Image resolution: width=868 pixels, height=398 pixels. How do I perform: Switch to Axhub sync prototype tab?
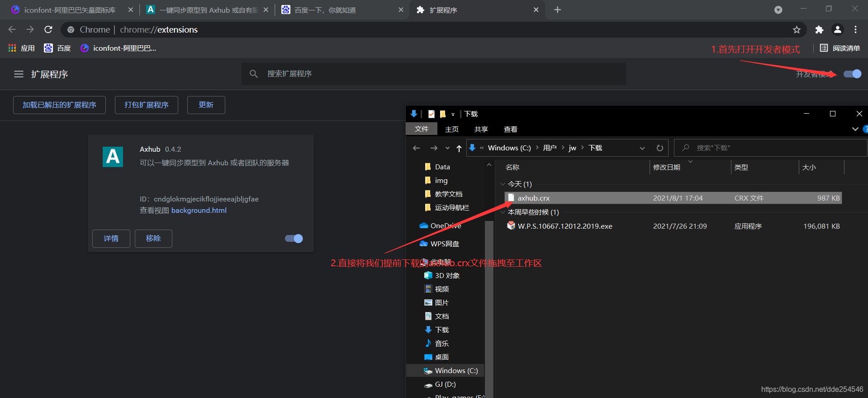(x=208, y=10)
